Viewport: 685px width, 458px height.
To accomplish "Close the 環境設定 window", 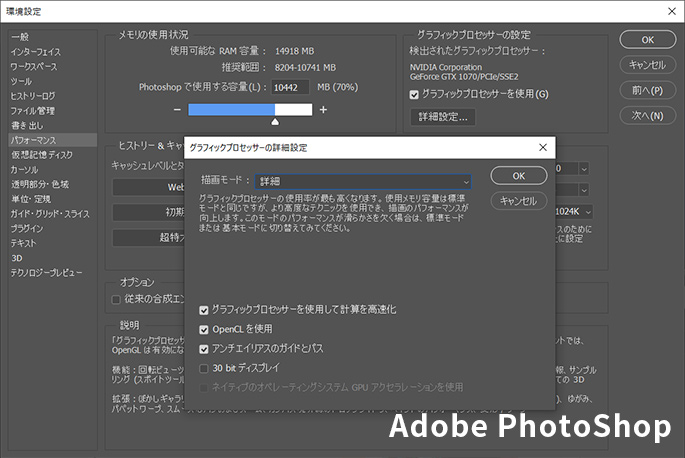I will point(672,11).
